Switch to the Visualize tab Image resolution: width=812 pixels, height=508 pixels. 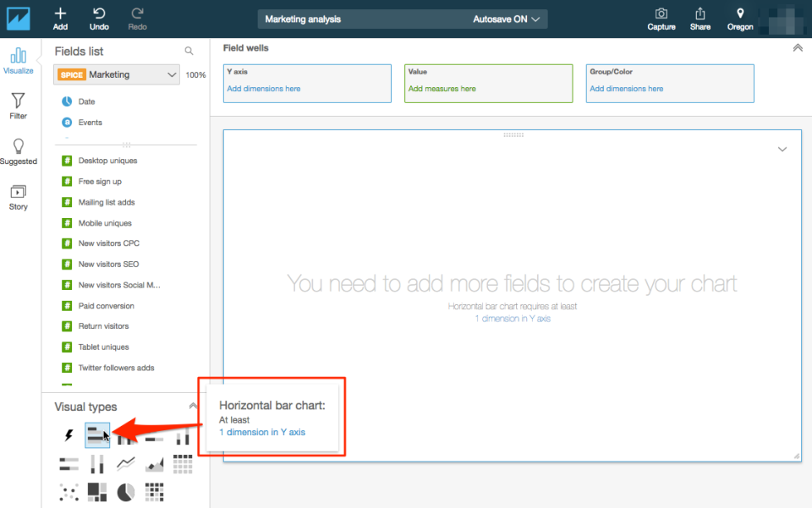[x=18, y=59]
